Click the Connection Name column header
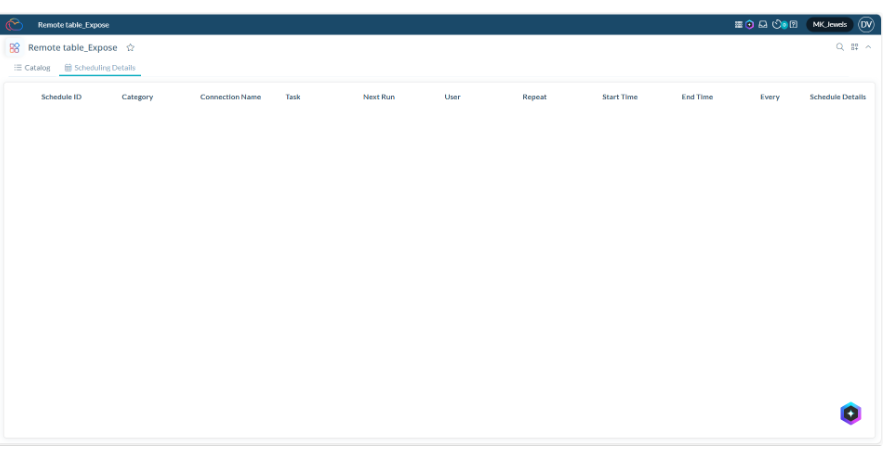The image size is (890, 455). 230,97
